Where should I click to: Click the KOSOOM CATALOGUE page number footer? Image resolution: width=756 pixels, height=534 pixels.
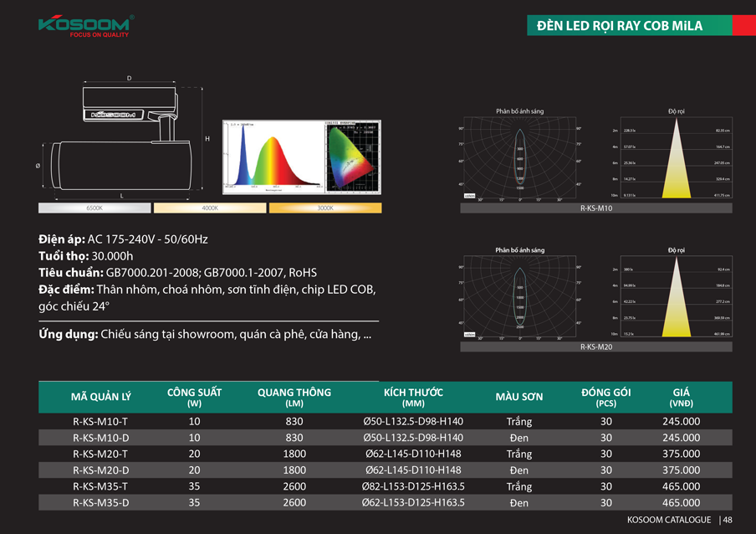click(x=679, y=520)
